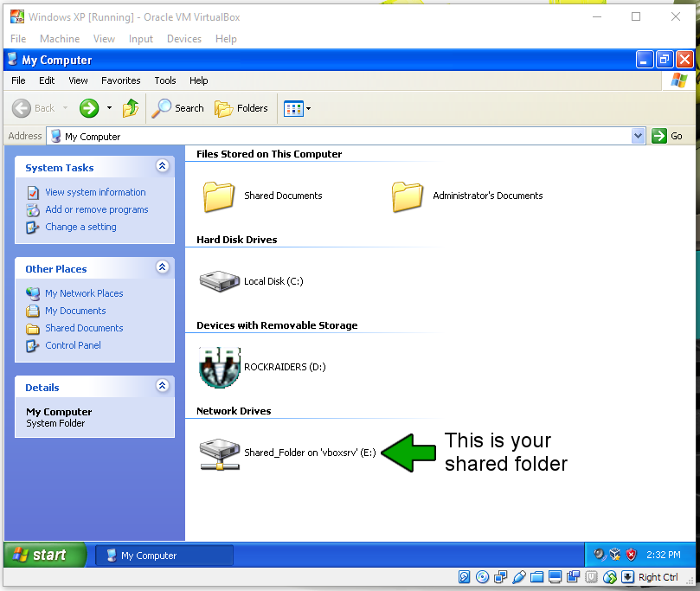This screenshot has width=700, height=591.
Task: Collapse the Details panel
Action: [163, 386]
